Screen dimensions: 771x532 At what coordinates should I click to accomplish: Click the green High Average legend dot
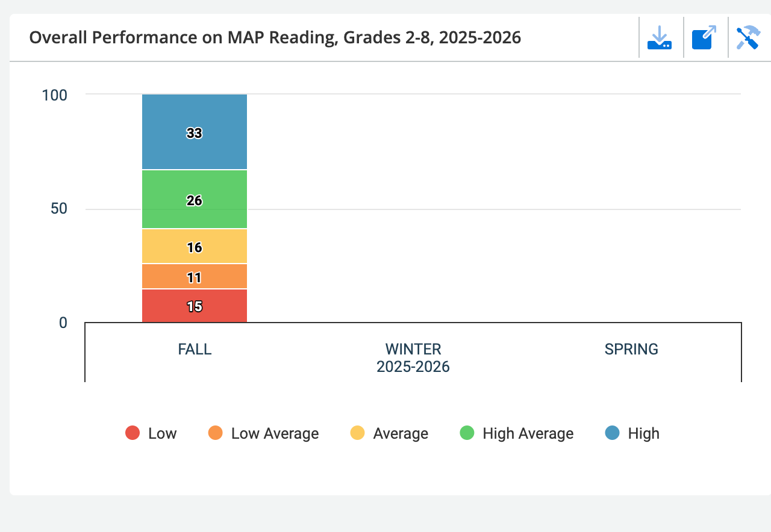tap(467, 433)
